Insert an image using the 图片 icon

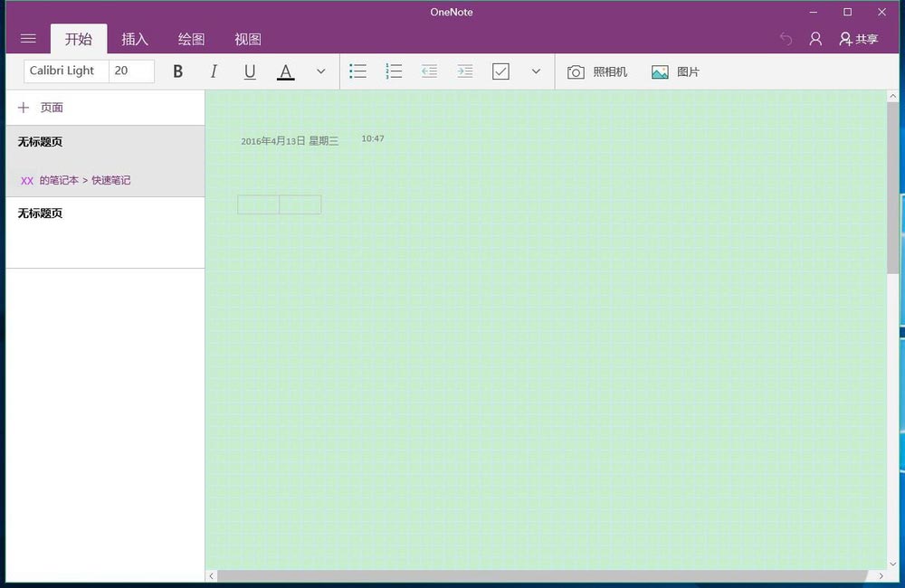674,71
